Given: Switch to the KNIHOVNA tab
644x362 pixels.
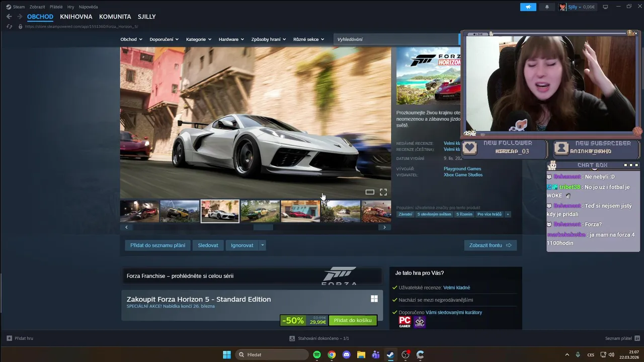Looking at the screenshot, I should (76, 17).
